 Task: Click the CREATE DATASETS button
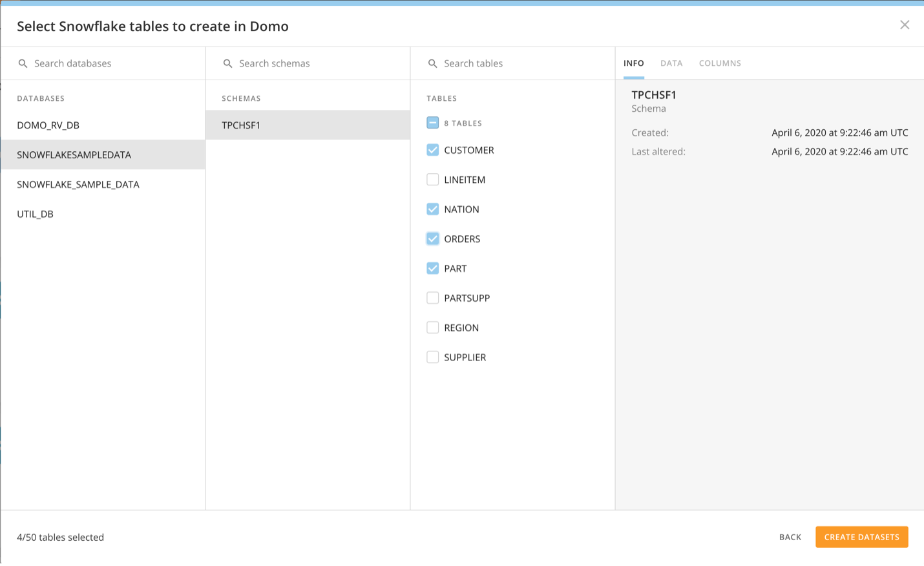pyautogui.click(x=861, y=536)
